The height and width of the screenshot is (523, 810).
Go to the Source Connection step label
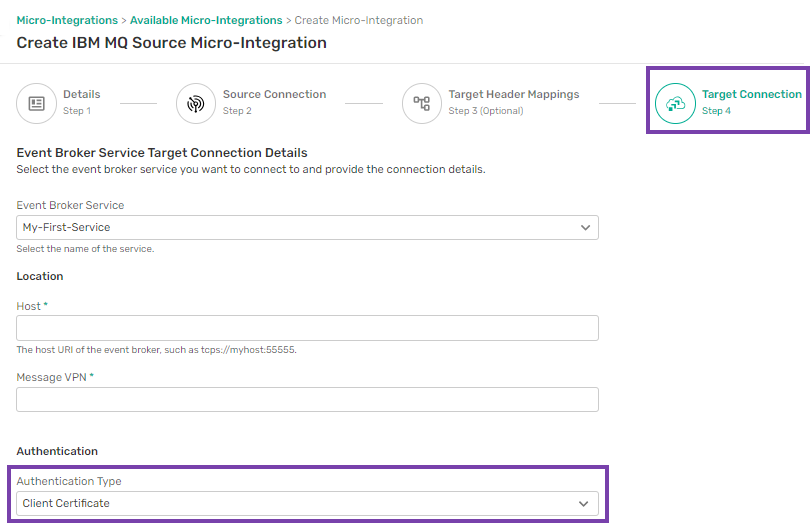pos(274,94)
